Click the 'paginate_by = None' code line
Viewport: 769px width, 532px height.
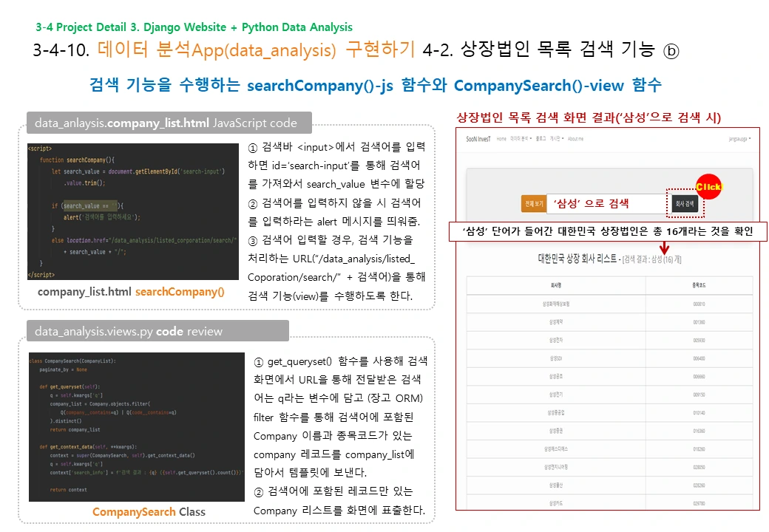coord(64,370)
